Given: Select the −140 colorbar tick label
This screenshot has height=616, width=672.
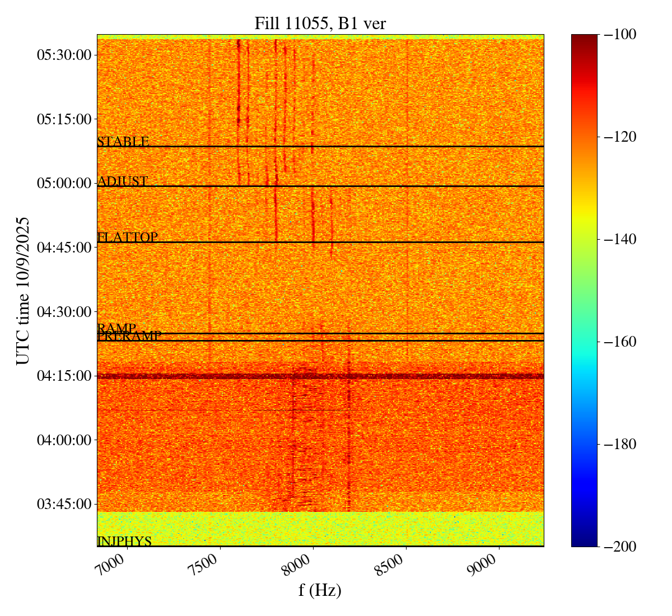Looking at the screenshot, I should pyautogui.click(x=620, y=239).
